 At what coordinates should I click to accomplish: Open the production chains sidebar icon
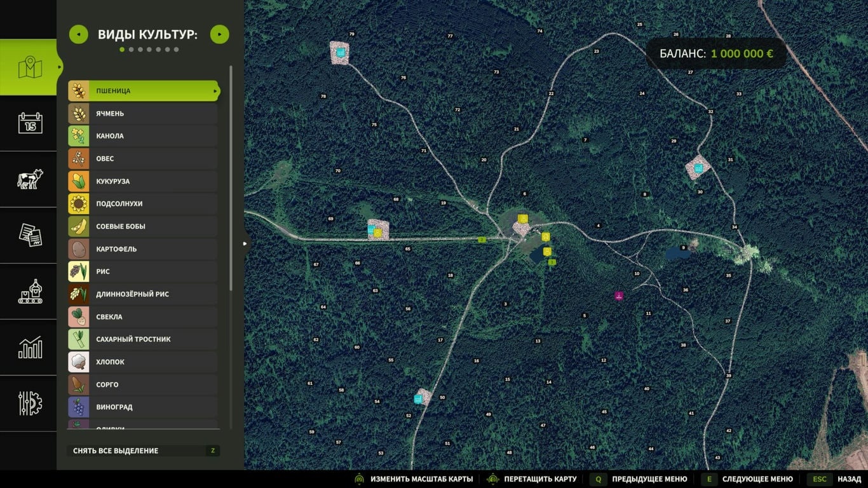(x=29, y=292)
